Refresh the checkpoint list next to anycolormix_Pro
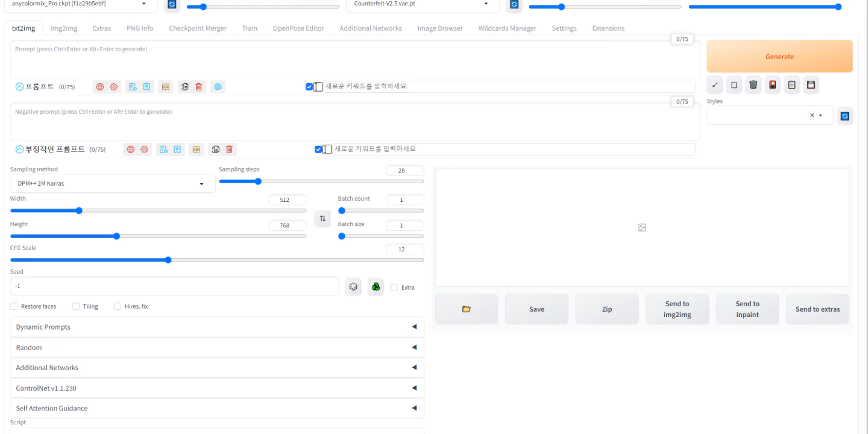This screenshot has width=868, height=434. [x=172, y=4]
